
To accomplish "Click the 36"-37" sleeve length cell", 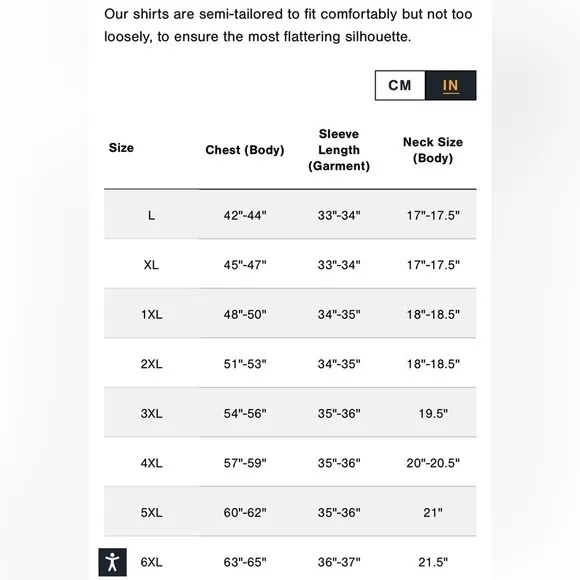I will 339,562.
